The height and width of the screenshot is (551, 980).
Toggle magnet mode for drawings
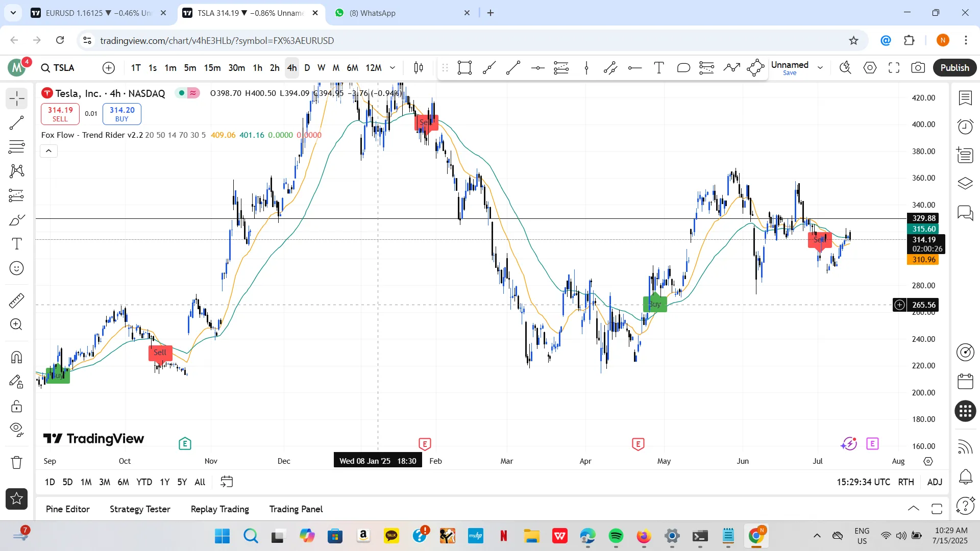(16, 357)
